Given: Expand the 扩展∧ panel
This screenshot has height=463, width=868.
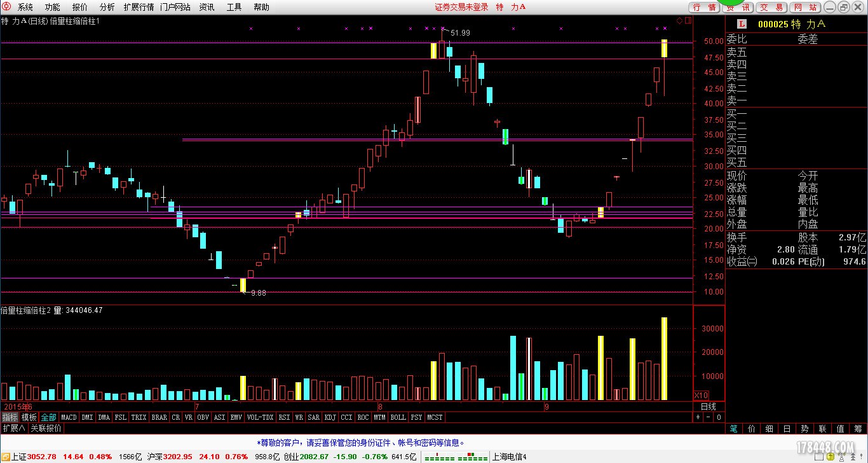Looking at the screenshot, I should (13, 429).
